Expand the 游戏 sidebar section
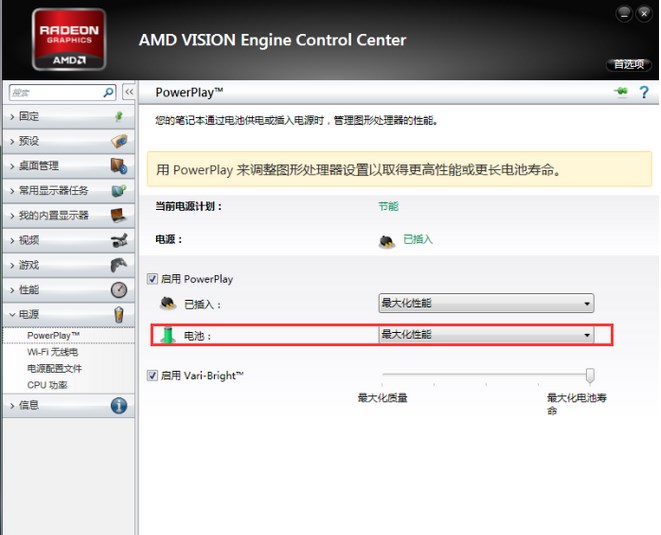661x535 pixels. (68, 265)
